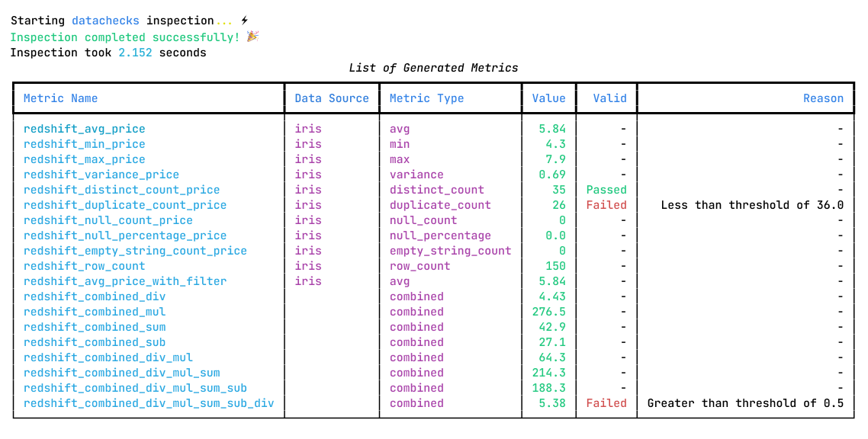Viewport: 868px width, 439px height.
Task: Click the Metric Name column header
Action: coord(60,98)
